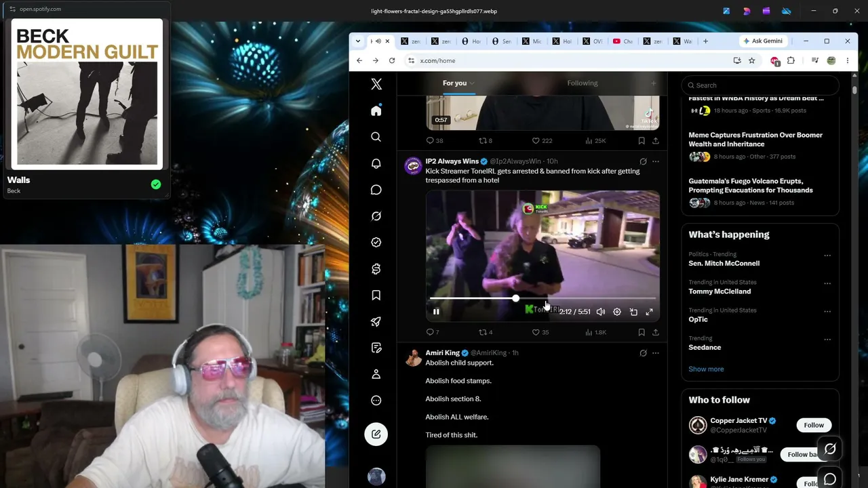
Task: Open more options on IP2 Always Wins post
Action: click(x=655, y=161)
